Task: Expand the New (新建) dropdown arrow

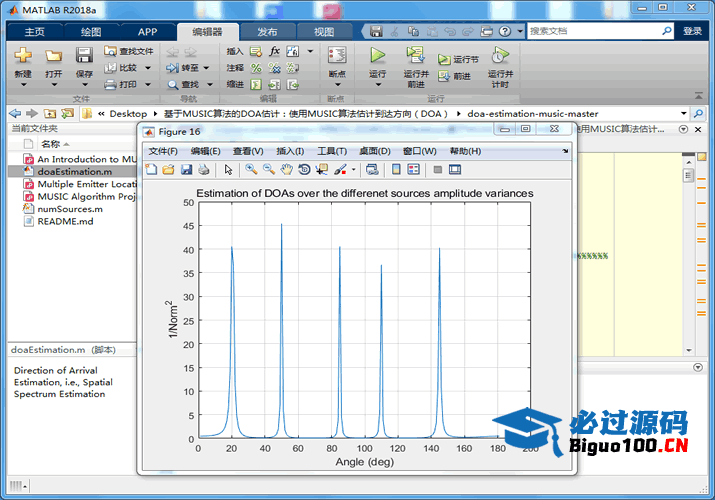Action: click(x=23, y=86)
